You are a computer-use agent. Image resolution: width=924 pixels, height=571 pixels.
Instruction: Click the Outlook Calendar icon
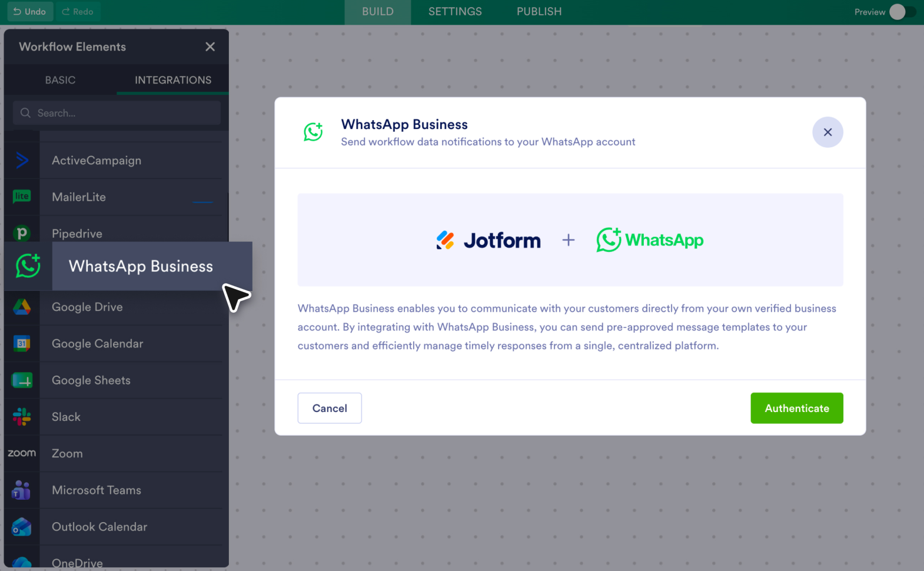22,527
